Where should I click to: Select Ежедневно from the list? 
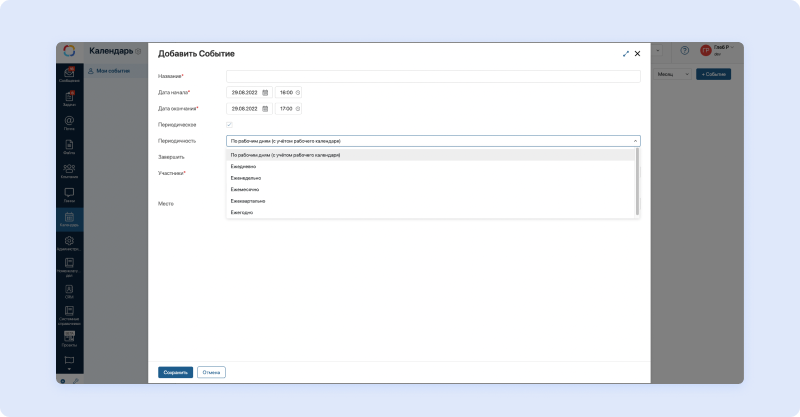tap(245, 166)
